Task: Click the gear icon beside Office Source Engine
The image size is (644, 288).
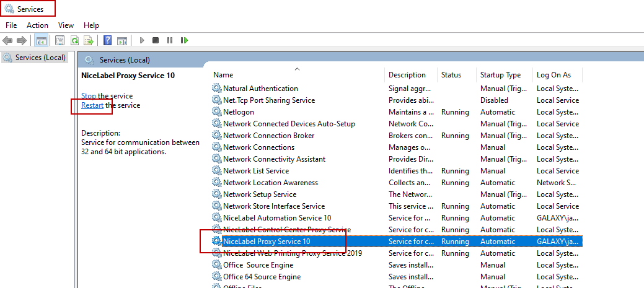Action: [x=216, y=265]
